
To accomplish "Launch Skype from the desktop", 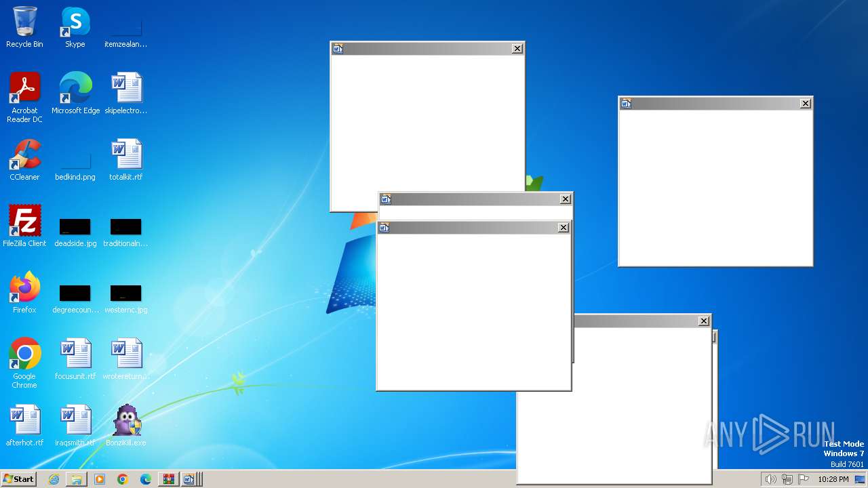I will tap(75, 27).
